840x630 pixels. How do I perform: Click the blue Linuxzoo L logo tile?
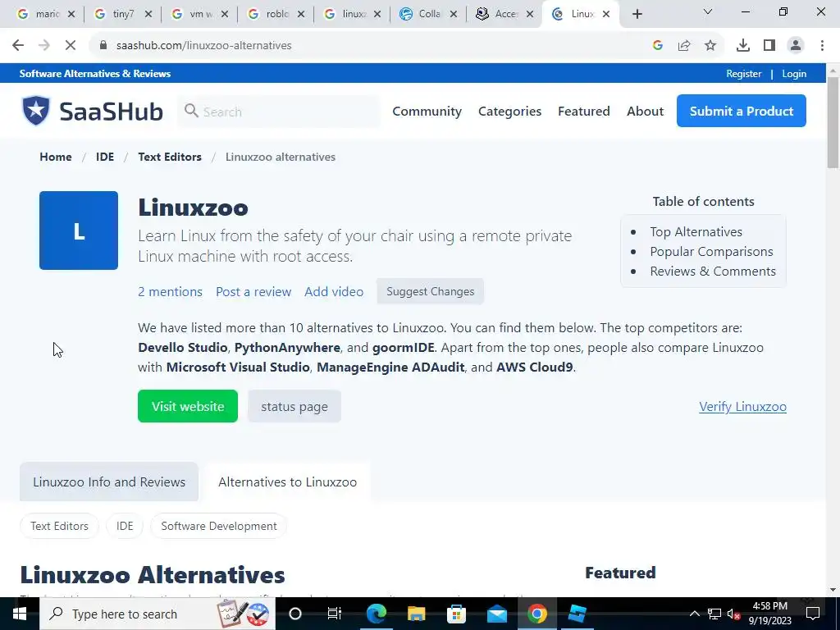[79, 231]
